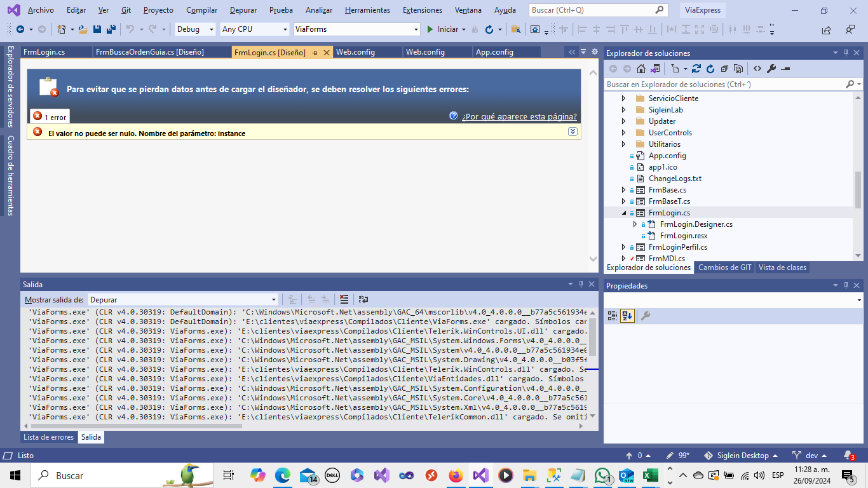Expand the ServicioCliente folder
Screen dimensions: 868x488
coord(624,98)
